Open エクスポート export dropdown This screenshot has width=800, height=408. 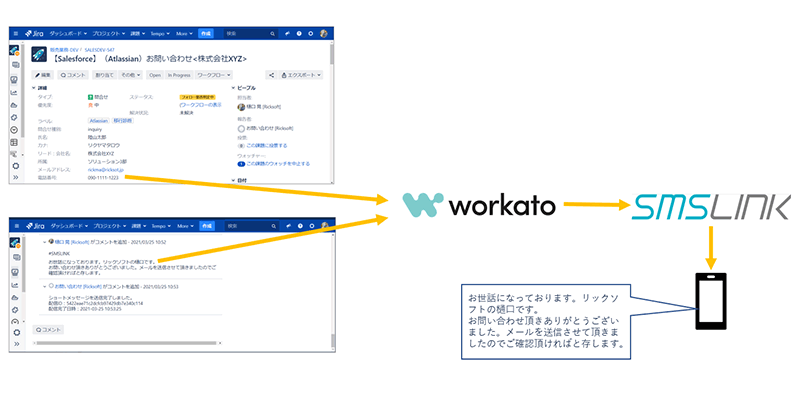click(x=301, y=75)
